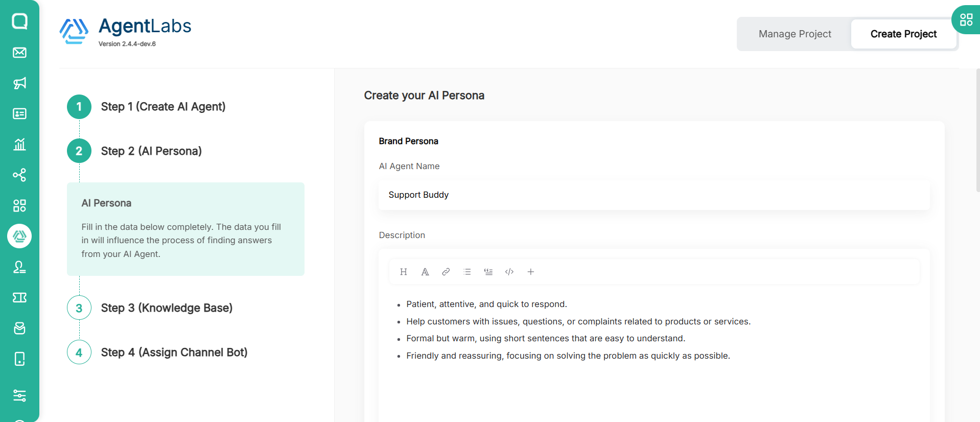Open the sliders settings icon in sidebar
The width and height of the screenshot is (980, 422).
(x=19, y=395)
